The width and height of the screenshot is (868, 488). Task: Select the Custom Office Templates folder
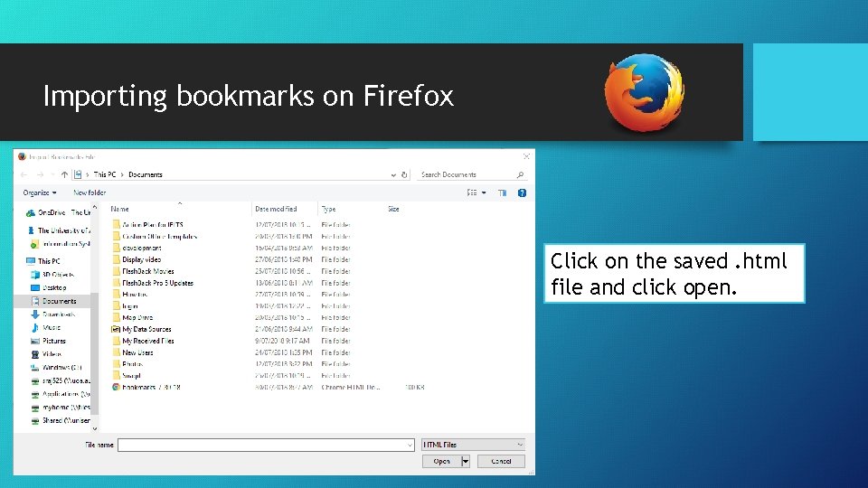click(159, 236)
